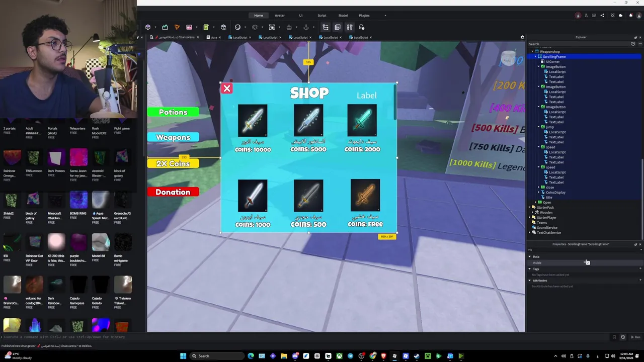Click the Group selection icon in toolbar
The width and height of the screenshot is (644, 362).
click(x=272, y=27)
